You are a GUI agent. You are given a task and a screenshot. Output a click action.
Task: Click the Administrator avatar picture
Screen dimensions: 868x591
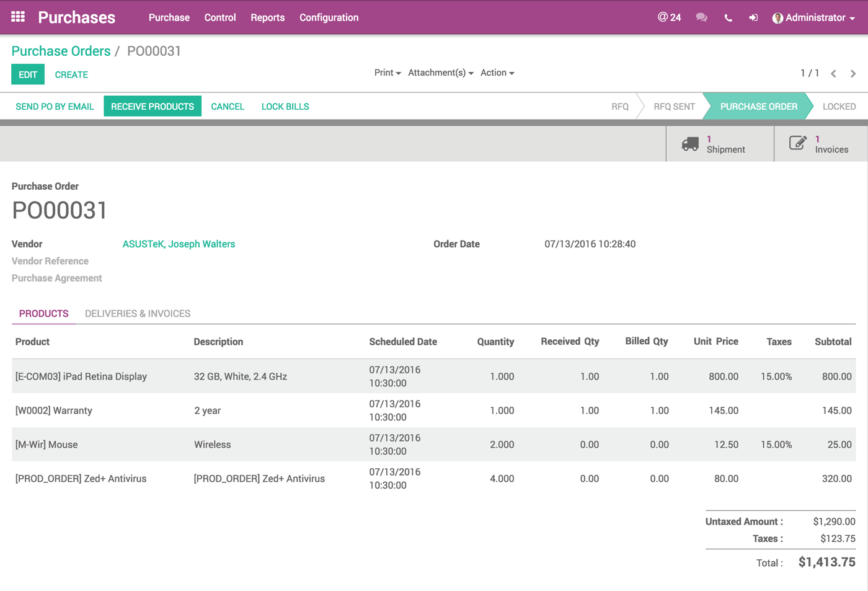coord(777,17)
